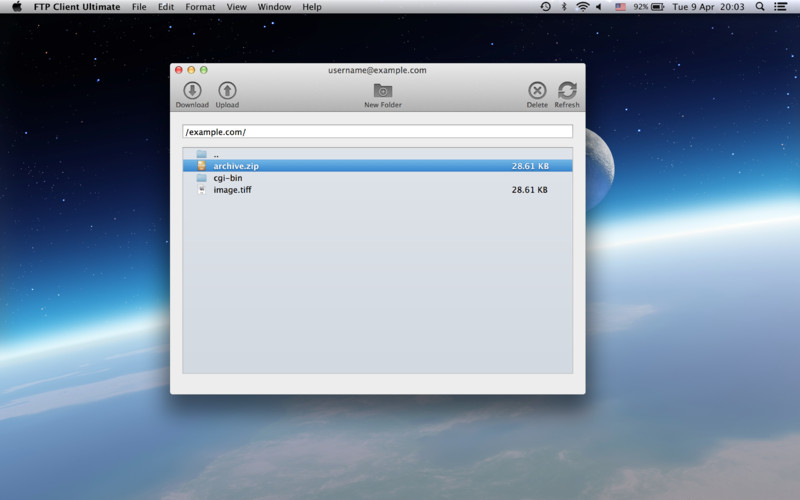Open the View menu
Image resolution: width=800 pixels, height=500 pixels.
click(236, 7)
